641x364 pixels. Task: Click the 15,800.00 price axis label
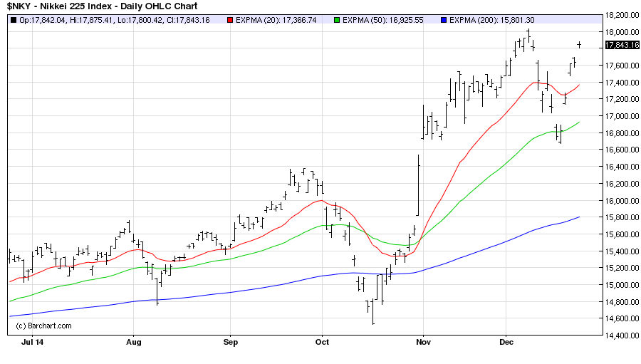click(622, 217)
